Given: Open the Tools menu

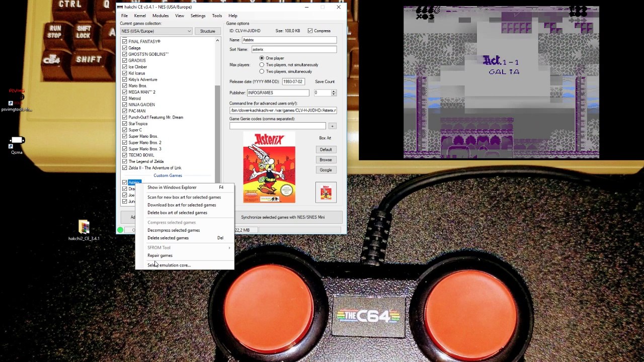Looking at the screenshot, I should coord(217,16).
